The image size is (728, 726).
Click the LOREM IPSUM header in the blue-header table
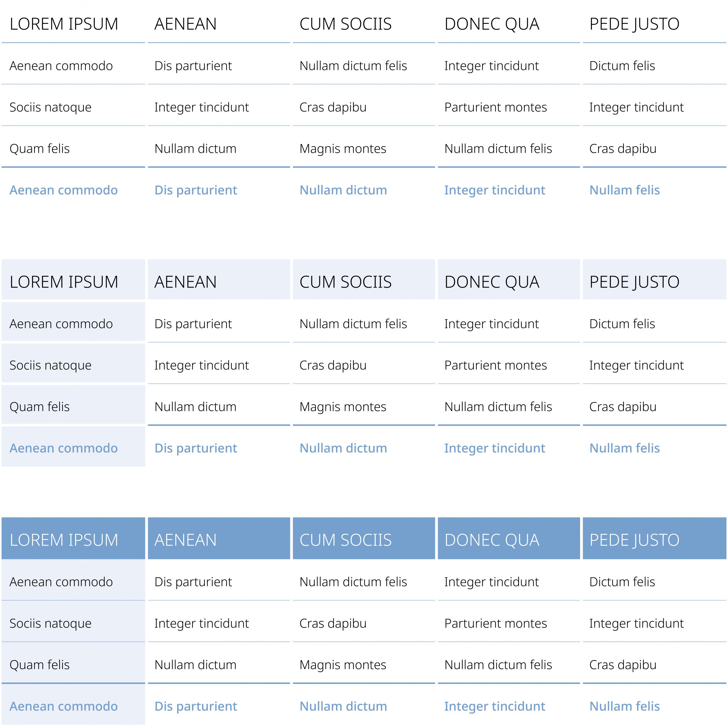(x=64, y=540)
